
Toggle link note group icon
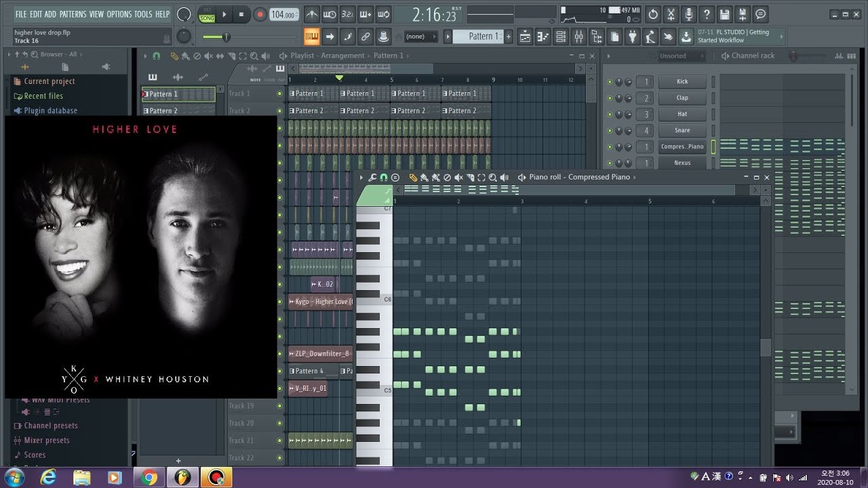[365, 37]
